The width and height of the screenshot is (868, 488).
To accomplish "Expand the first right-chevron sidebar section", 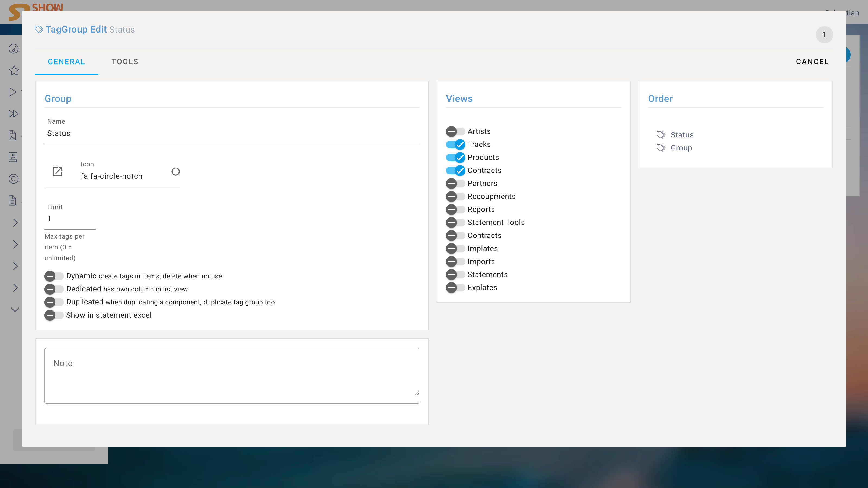I will [15, 223].
